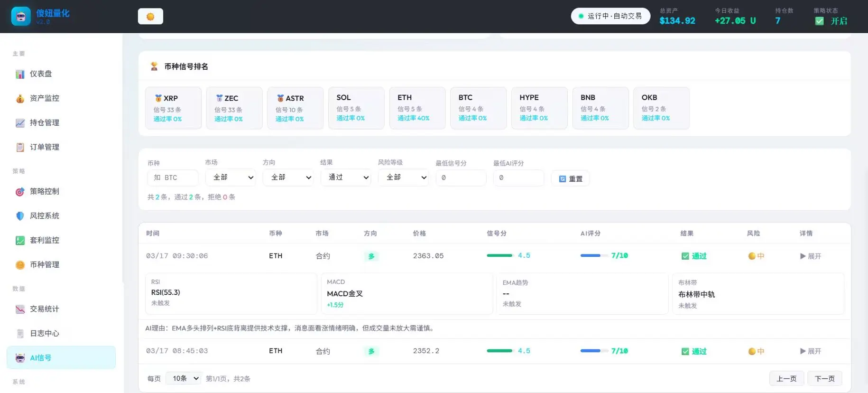Click the coin management icon
The height and width of the screenshot is (393, 868).
tap(20, 265)
